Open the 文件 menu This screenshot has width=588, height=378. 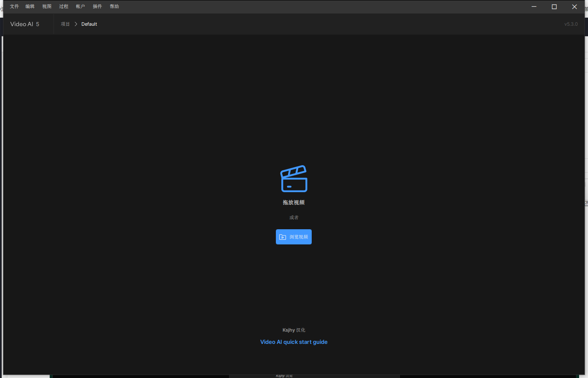14,6
